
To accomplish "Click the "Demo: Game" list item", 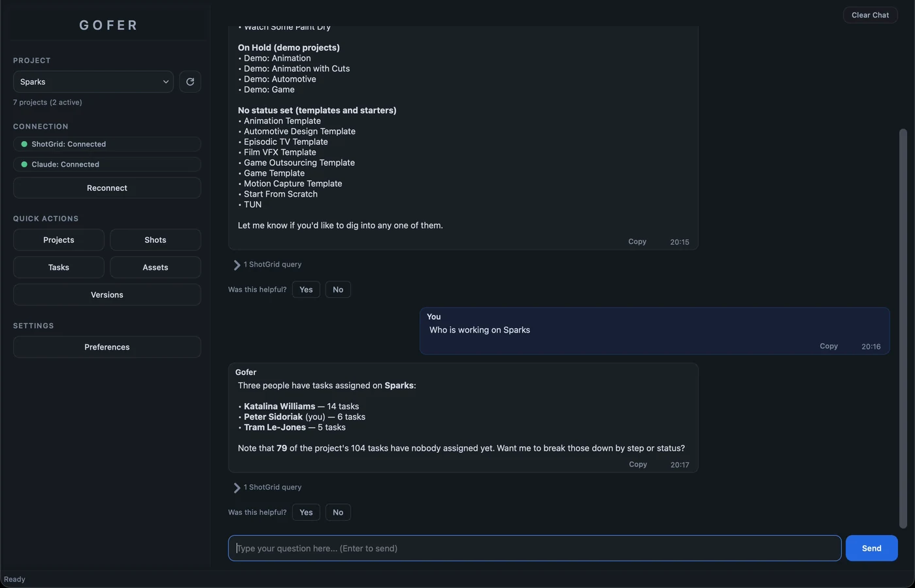I will [x=269, y=90].
